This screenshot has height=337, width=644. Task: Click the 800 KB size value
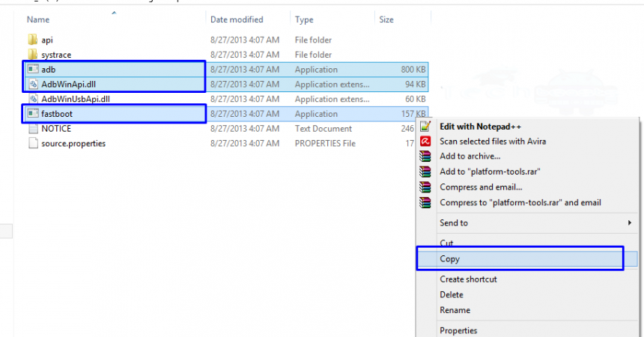click(x=413, y=70)
